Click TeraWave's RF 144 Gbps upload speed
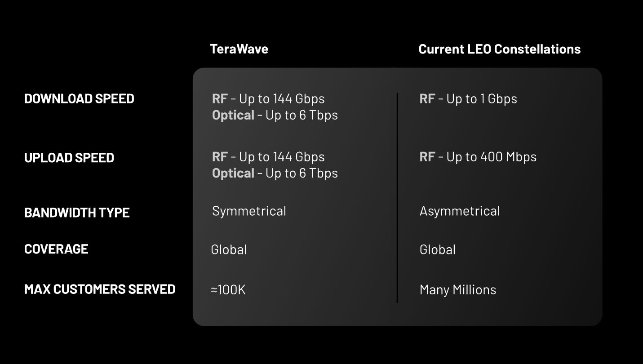The height and width of the screenshot is (364, 643). [268, 157]
